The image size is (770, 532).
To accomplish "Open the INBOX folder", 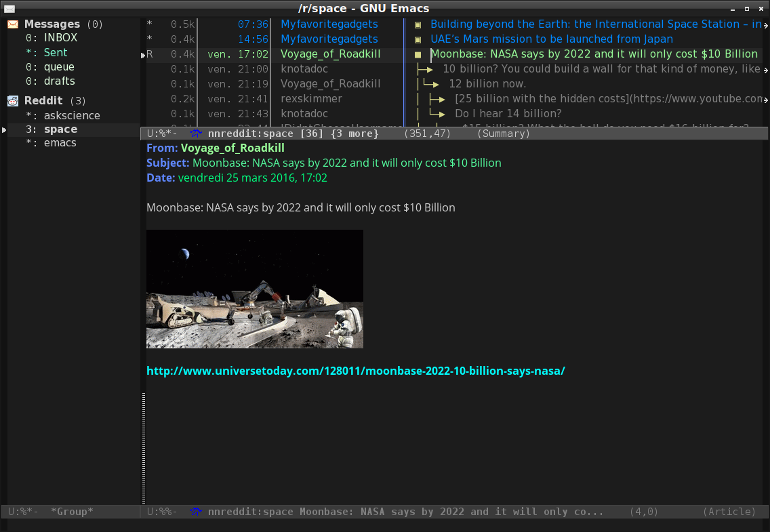I will [60, 38].
